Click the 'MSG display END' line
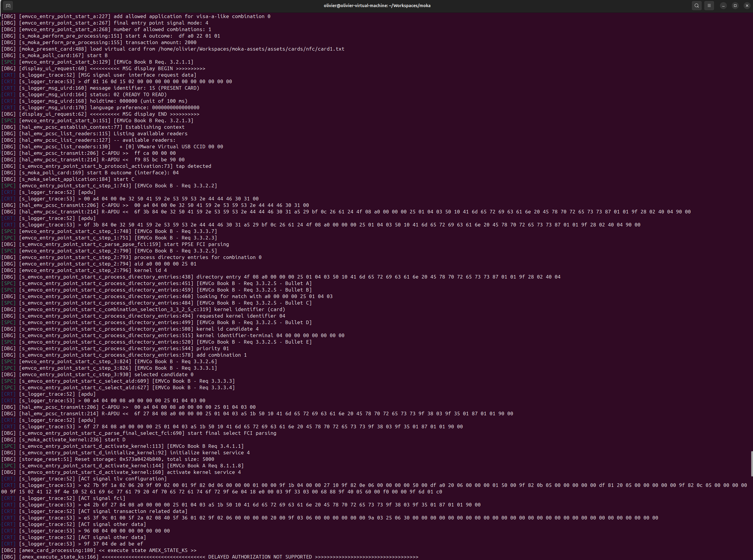 click(100, 114)
